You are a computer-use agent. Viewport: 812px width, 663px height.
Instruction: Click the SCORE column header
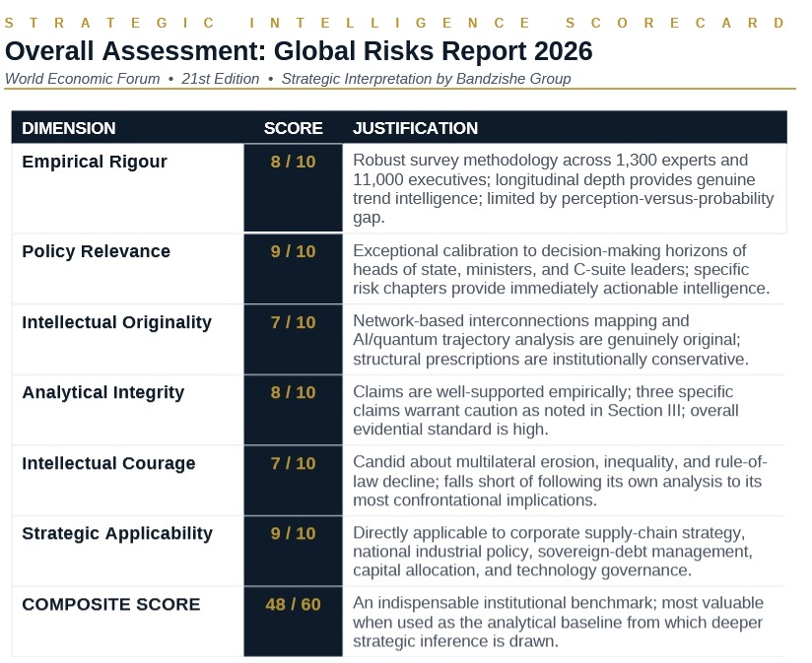(x=293, y=128)
